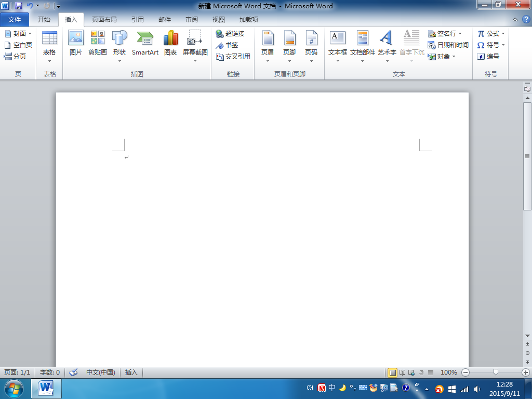Switch to the 审阅 Review tab
532x399 pixels.
192,20
